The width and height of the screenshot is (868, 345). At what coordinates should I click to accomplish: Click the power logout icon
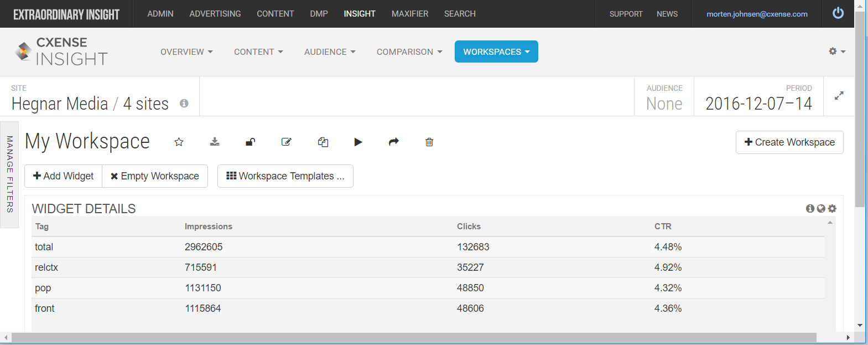pyautogui.click(x=838, y=13)
